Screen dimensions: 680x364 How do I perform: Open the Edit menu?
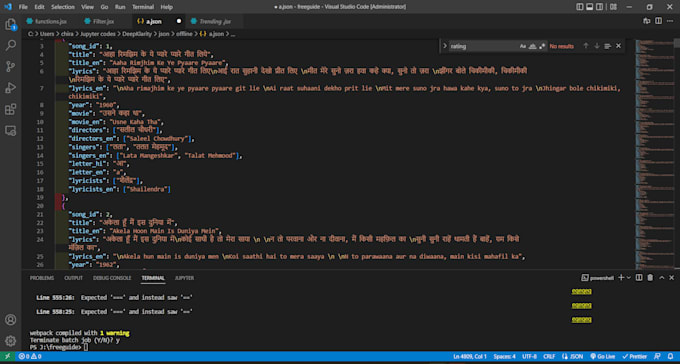click(39, 7)
